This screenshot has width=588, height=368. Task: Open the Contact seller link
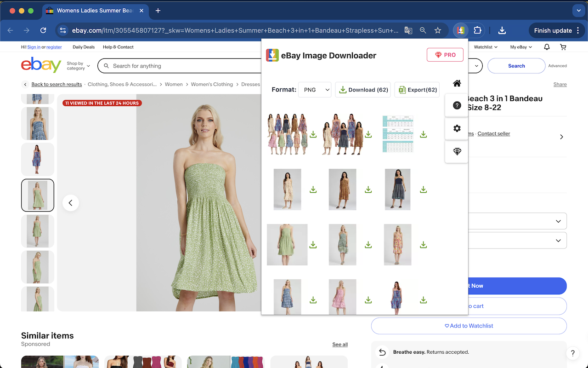pos(493,133)
